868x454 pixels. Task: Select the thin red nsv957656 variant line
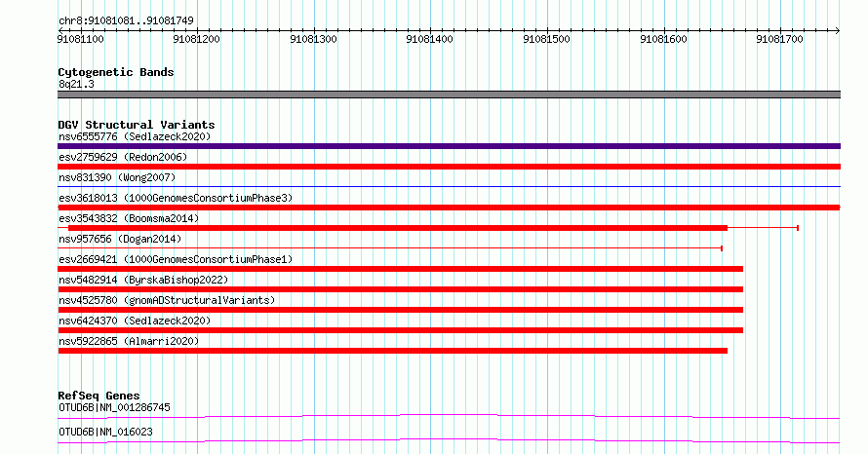(x=390, y=248)
